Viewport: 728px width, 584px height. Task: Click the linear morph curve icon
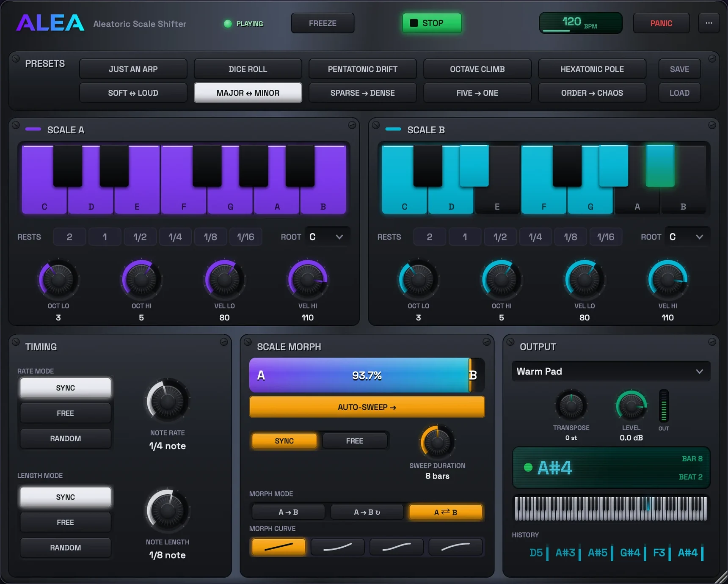279,547
